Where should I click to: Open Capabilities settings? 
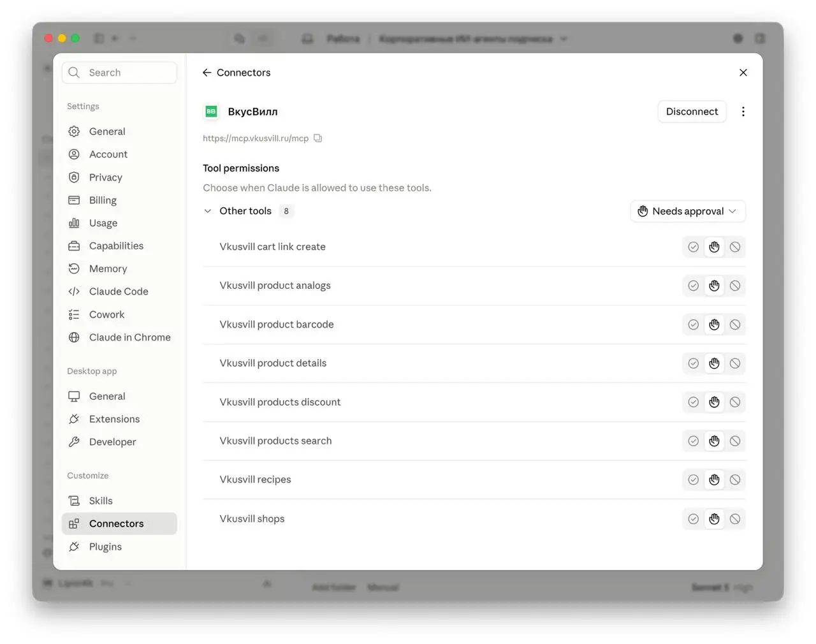[119, 246]
